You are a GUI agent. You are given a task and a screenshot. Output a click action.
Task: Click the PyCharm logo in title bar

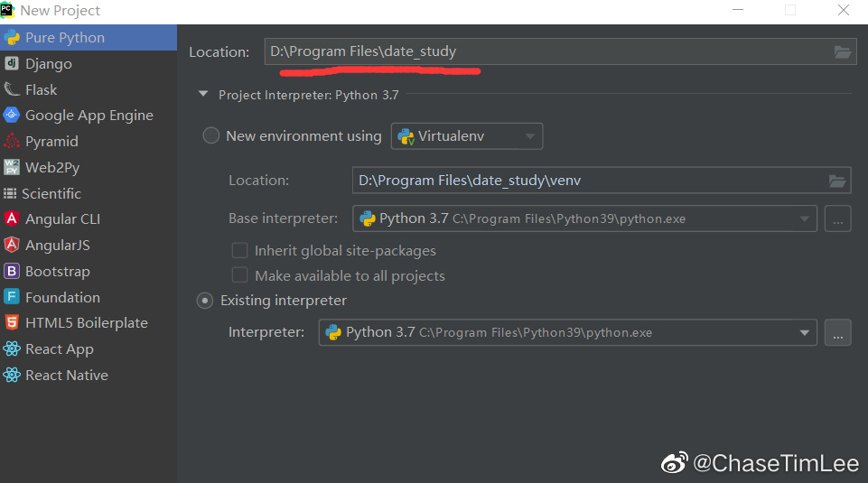7,10
